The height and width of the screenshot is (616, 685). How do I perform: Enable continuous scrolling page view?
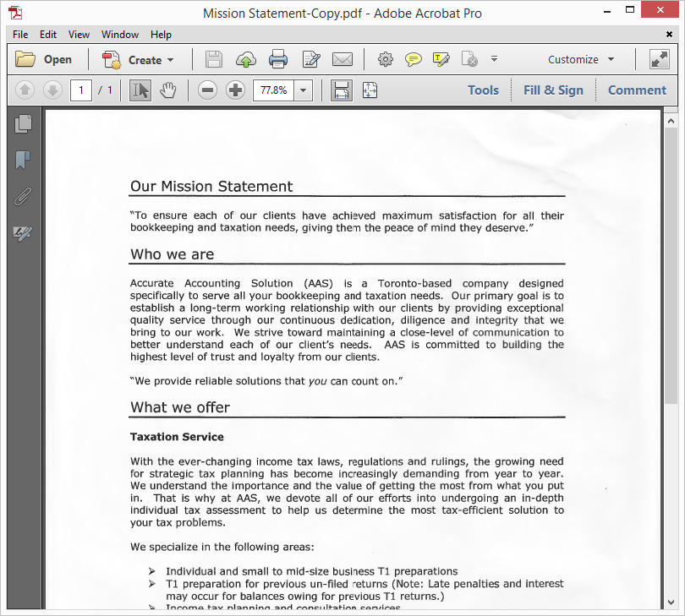pyautogui.click(x=342, y=90)
